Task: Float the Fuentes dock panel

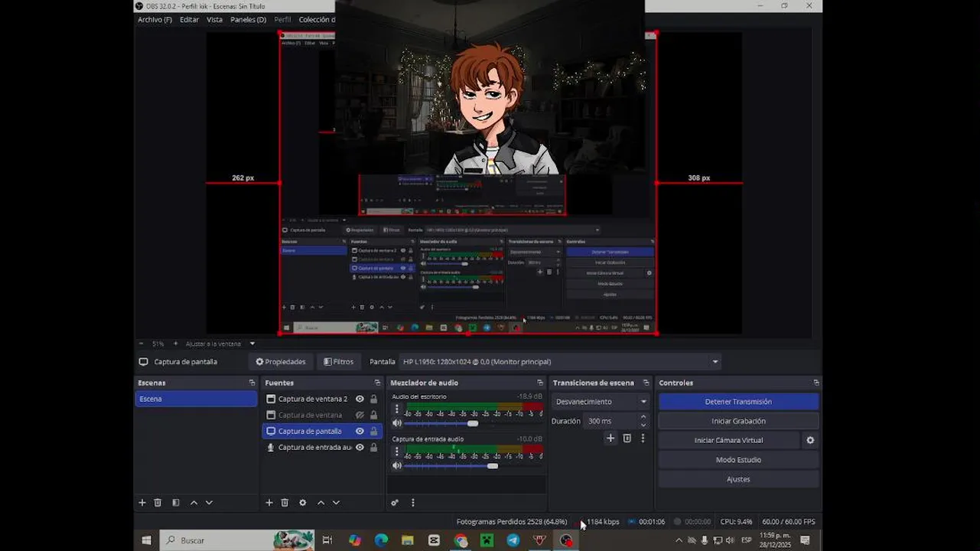Action: pyautogui.click(x=377, y=383)
